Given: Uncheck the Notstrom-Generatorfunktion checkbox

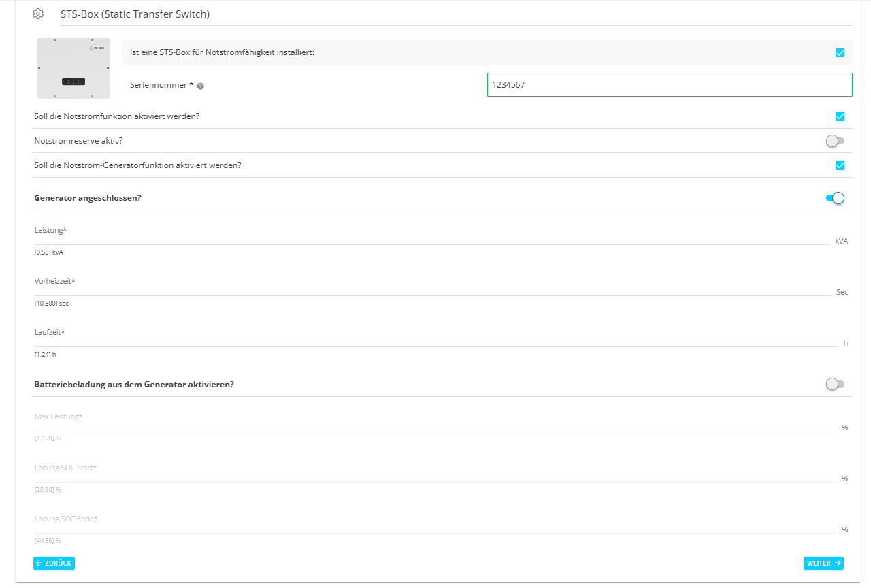Looking at the screenshot, I should [x=839, y=165].
